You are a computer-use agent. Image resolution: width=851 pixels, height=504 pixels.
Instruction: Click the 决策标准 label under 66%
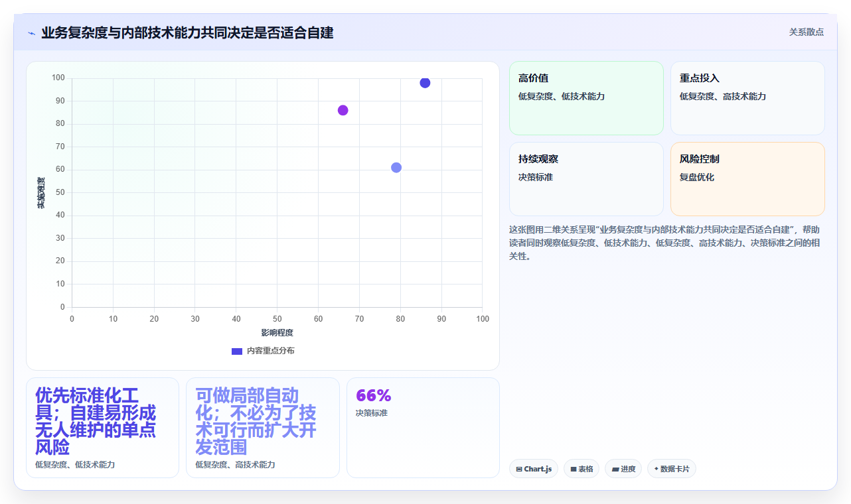coord(372,413)
